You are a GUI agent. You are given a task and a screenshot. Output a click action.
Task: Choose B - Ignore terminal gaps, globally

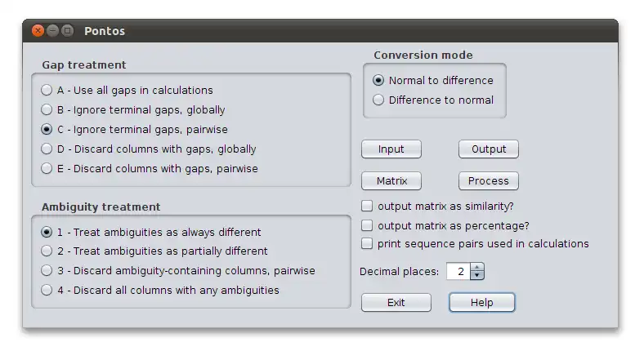(x=47, y=110)
